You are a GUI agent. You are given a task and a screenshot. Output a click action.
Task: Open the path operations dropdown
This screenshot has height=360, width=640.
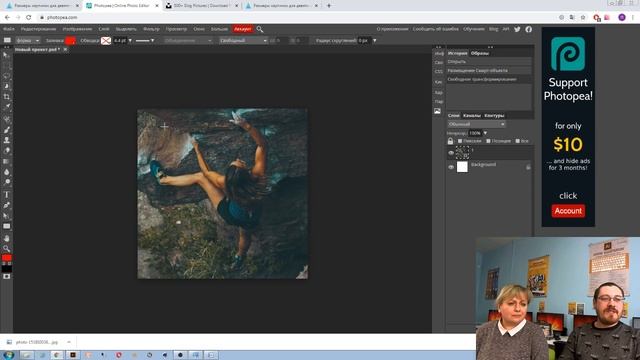coord(188,40)
